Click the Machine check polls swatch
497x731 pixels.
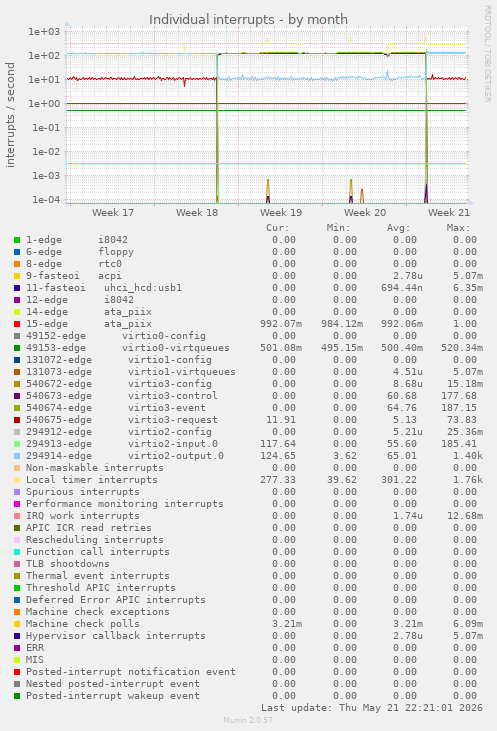click(17, 624)
